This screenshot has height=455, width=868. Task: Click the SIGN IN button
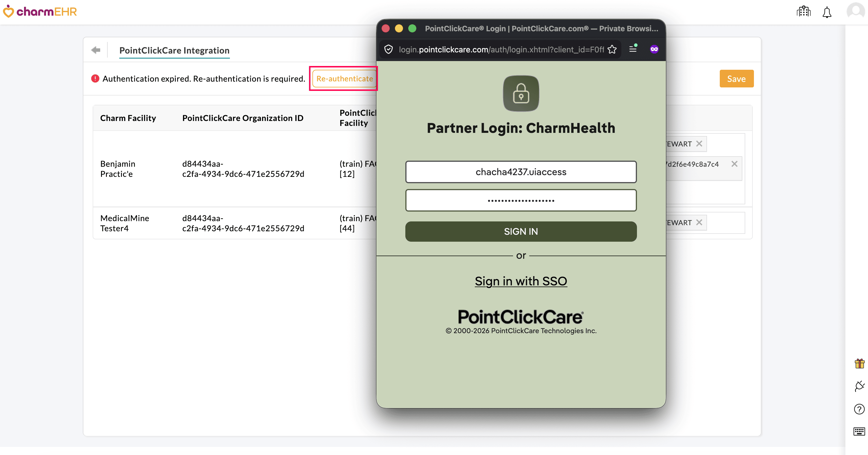(x=521, y=231)
